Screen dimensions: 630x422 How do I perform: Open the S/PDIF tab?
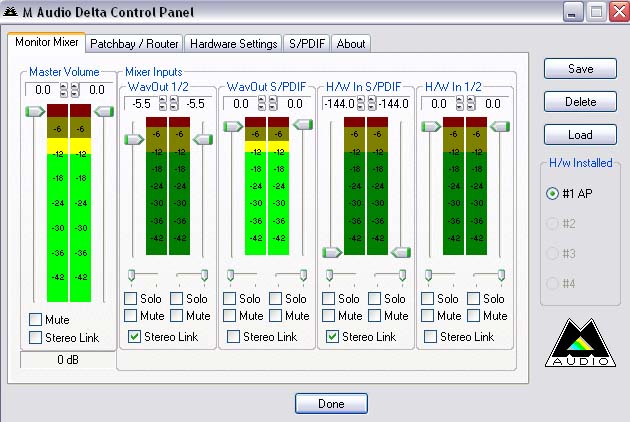307,43
